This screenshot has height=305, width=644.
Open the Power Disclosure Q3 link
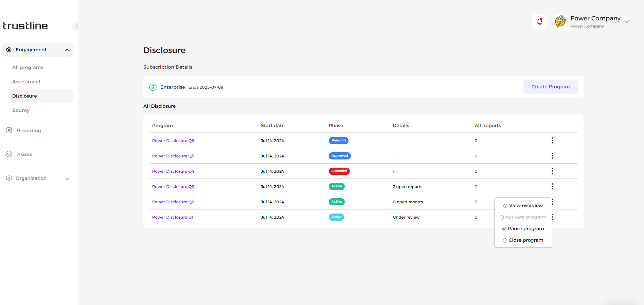click(x=173, y=187)
